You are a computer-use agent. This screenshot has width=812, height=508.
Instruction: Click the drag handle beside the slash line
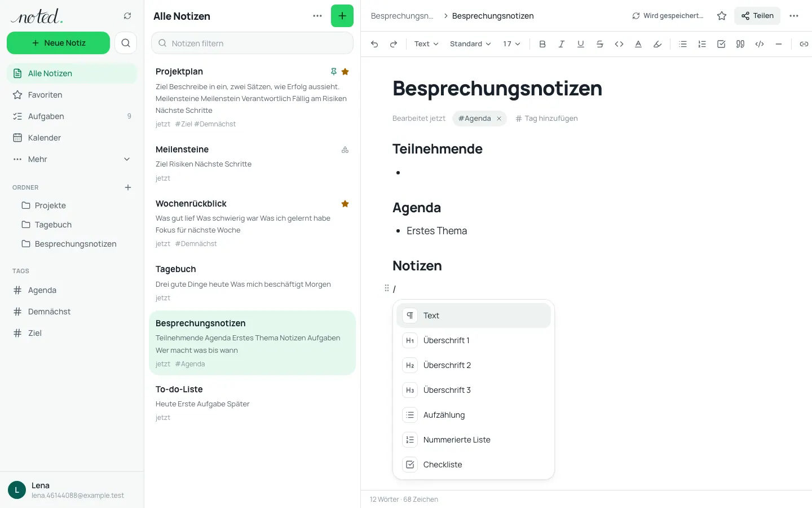(387, 288)
